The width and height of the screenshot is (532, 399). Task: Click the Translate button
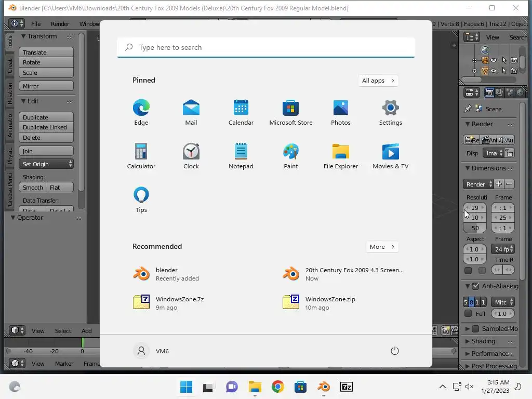[x=46, y=52]
